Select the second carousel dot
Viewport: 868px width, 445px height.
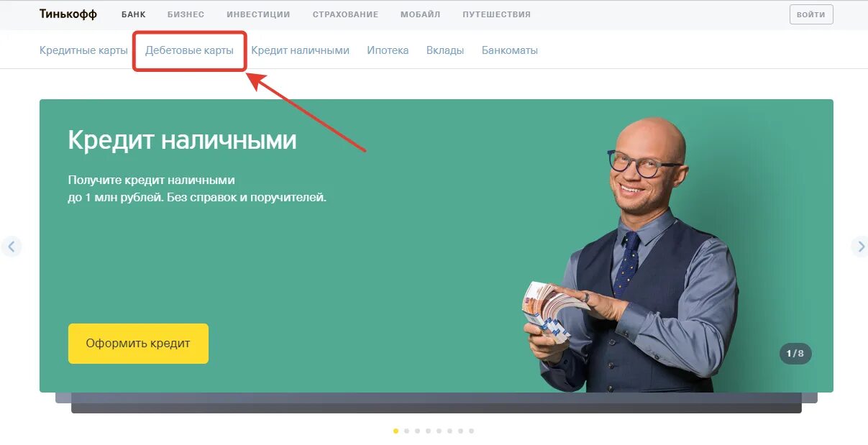tap(406, 431)
